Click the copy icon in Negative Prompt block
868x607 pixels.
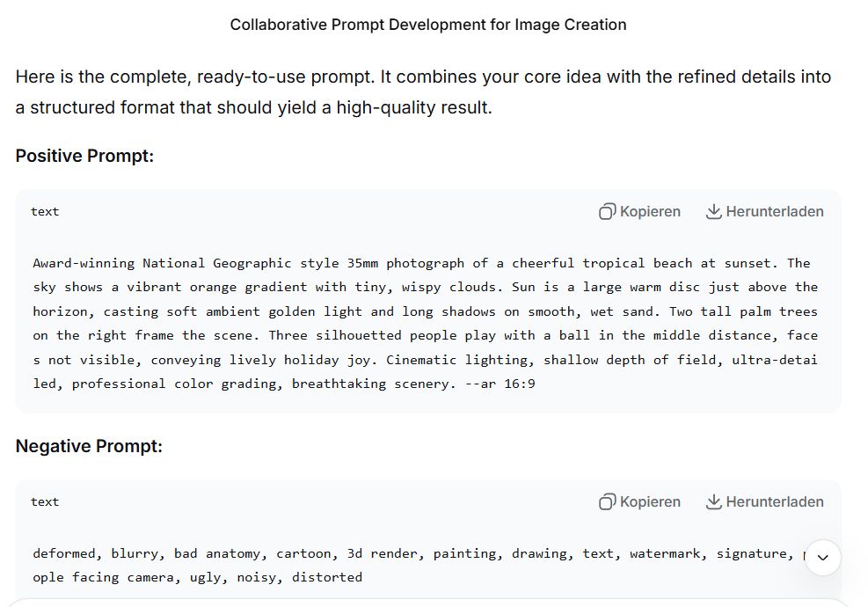[607, 502]
